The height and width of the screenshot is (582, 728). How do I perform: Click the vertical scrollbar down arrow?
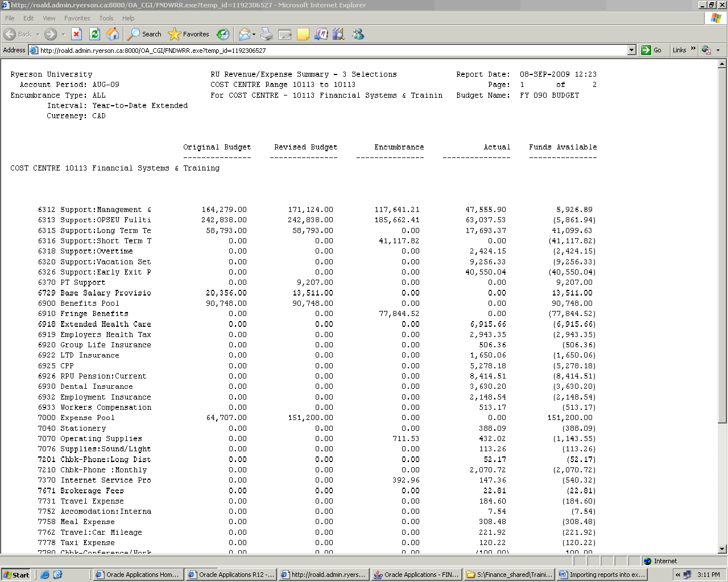(x=722, y=549)
